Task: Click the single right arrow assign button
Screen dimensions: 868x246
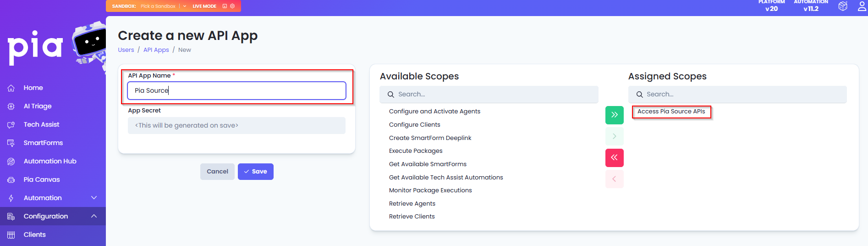Action: (614, 136)
